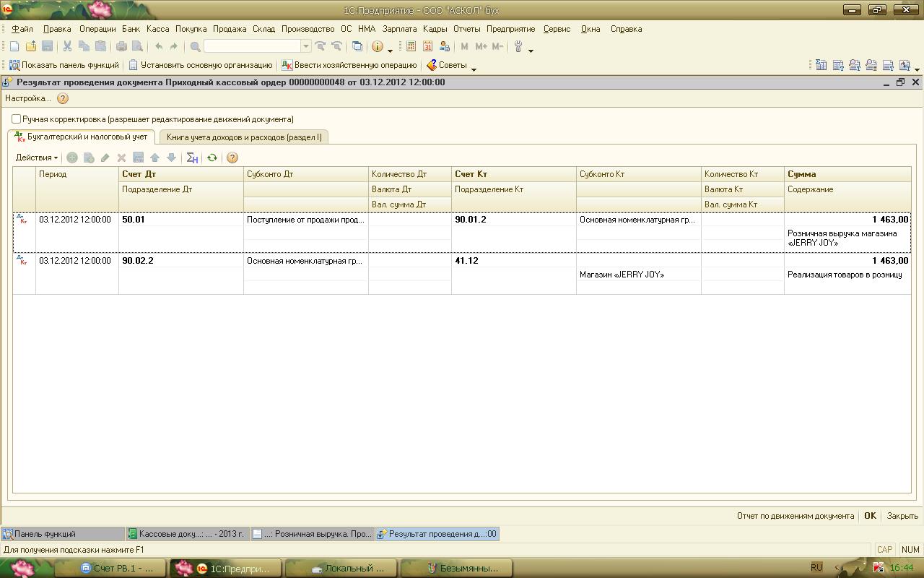
Task: Expand the search combo box arrow
Action: 306,46
